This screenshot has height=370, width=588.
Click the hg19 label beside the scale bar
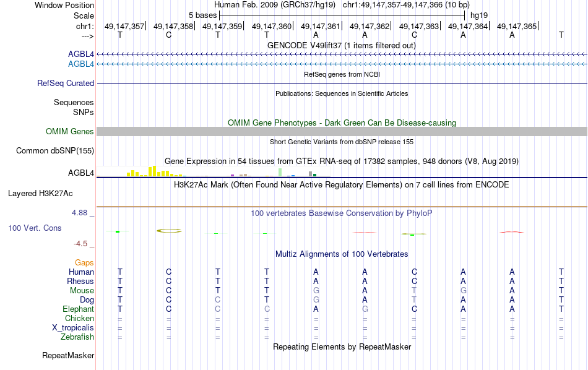[x=479, y=15]
